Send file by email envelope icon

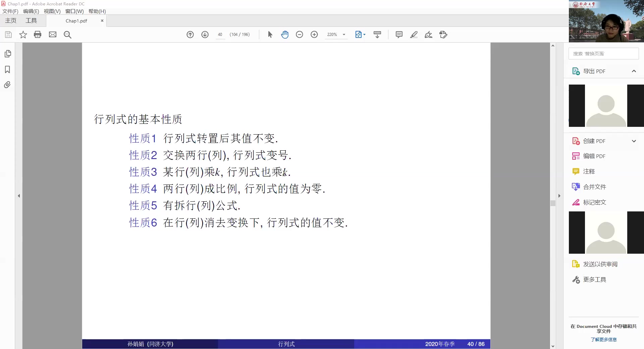click(x=53, y=35)
